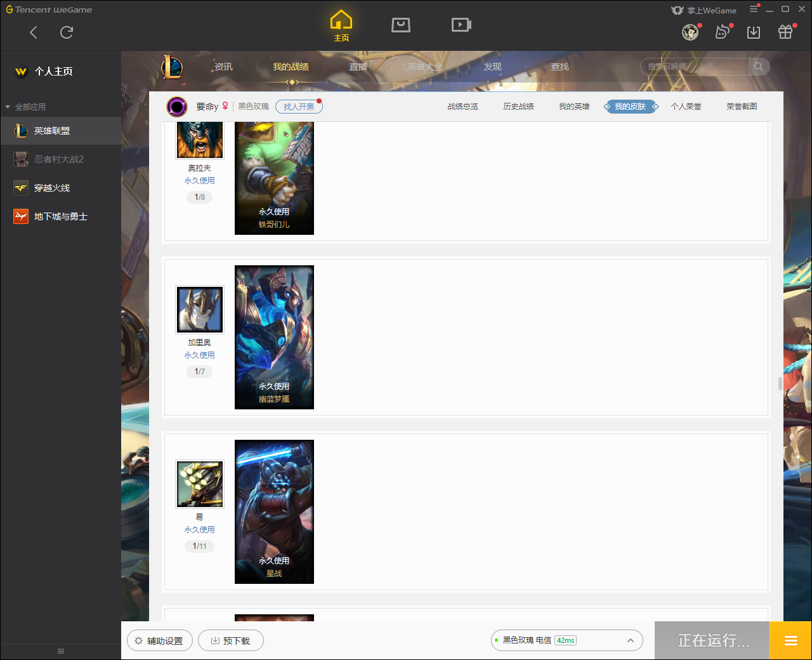
Task: Click the 找人开黑 button
Action: (299, 107)
